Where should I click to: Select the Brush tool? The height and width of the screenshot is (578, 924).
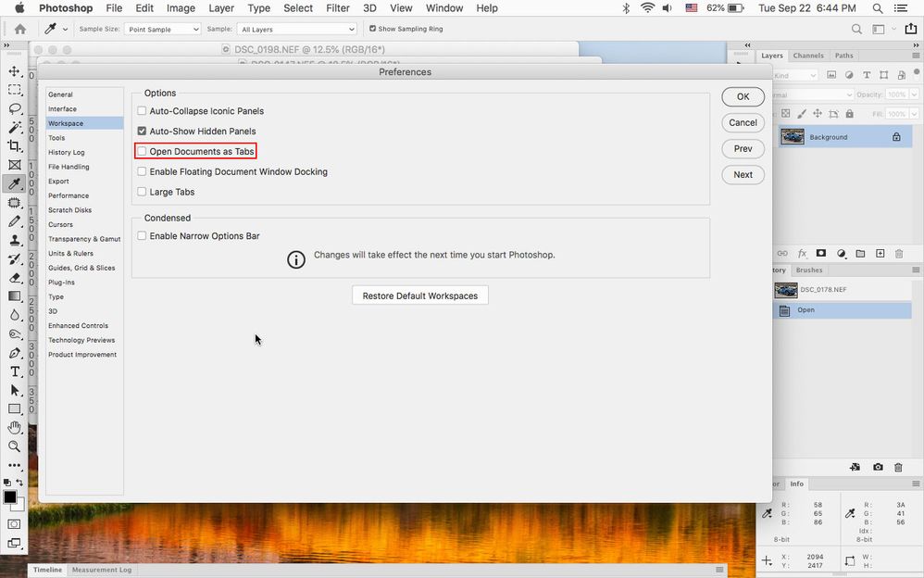[x=14, y=221]
